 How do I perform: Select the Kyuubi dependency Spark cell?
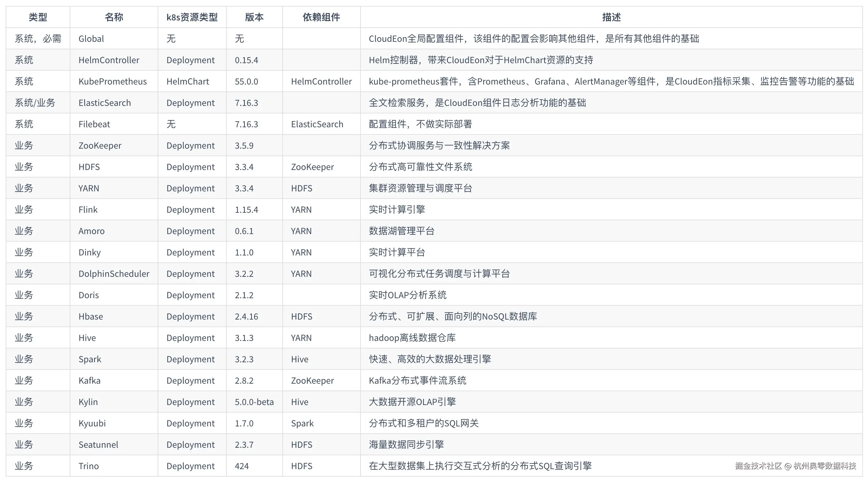(x=302, y=423)
